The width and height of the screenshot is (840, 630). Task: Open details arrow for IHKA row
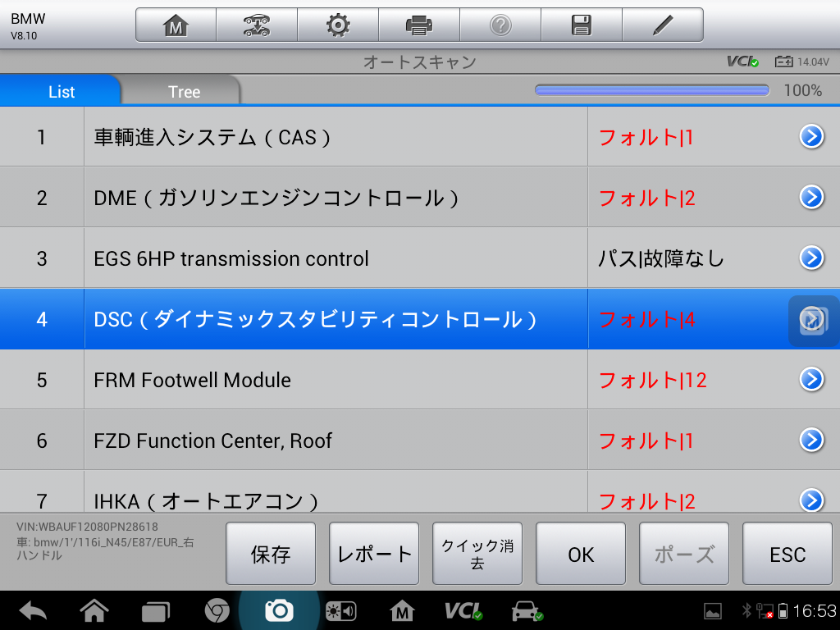pos(811,500)
